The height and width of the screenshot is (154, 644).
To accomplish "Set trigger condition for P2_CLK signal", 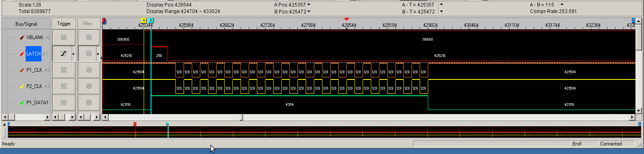I will tap(64, 86).
